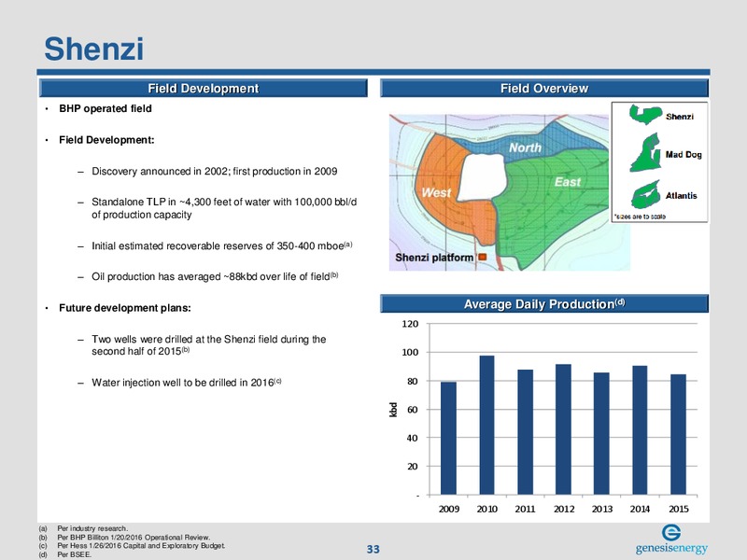Click the 2015 x-axis label
Image resolution: width=747 pixels, height=560 pixels.
[x=679, y=509]
